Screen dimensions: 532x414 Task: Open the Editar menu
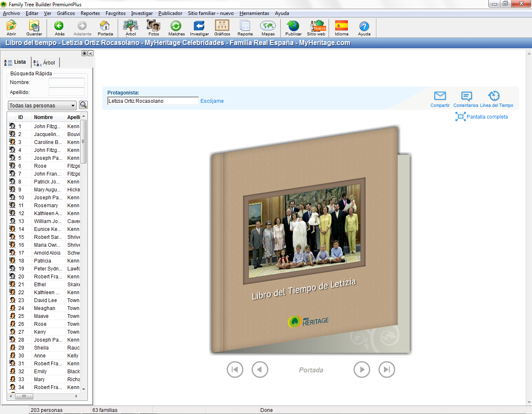coord(32,13)
